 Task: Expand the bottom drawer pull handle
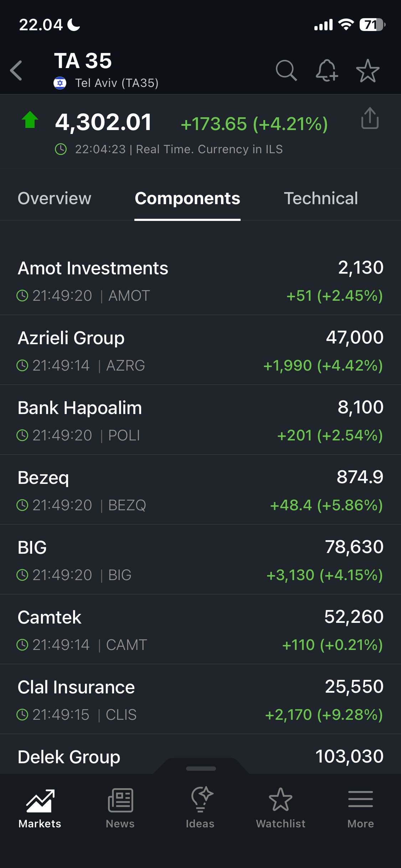(201, 768)
